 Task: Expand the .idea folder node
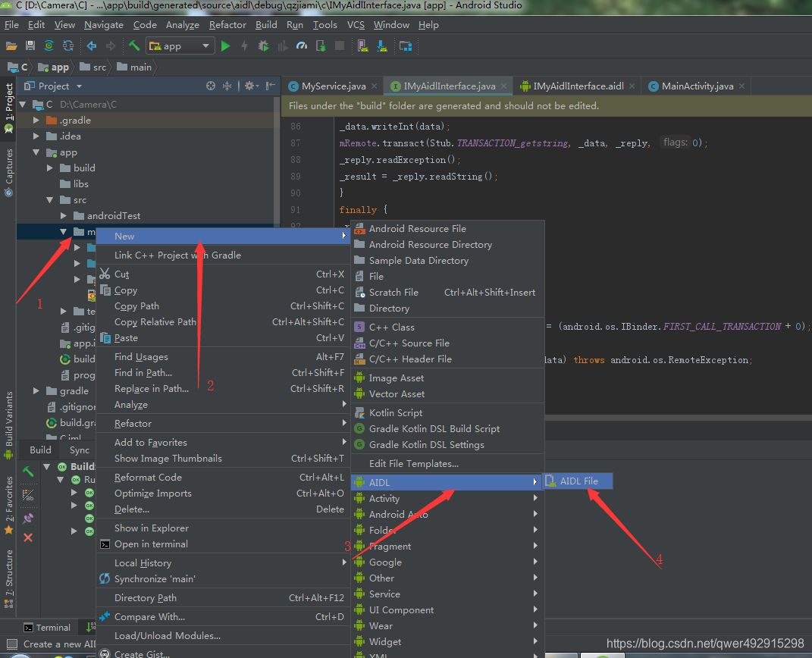click(x=36, y=136)
